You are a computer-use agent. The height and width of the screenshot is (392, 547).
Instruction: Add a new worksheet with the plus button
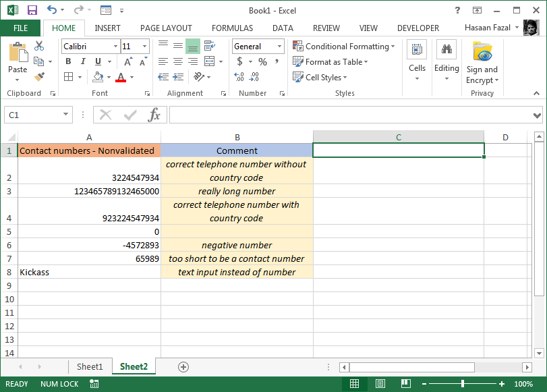tap(182, 366)
